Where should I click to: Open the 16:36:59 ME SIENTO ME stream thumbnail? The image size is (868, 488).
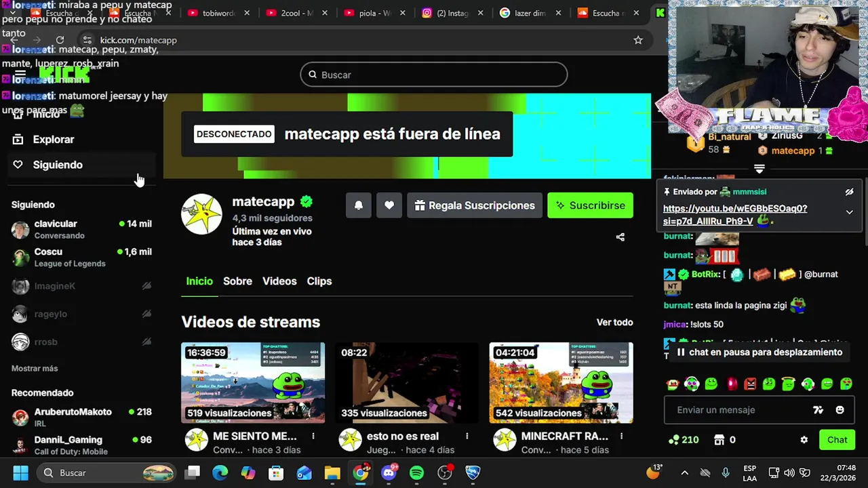pos(253,382)
